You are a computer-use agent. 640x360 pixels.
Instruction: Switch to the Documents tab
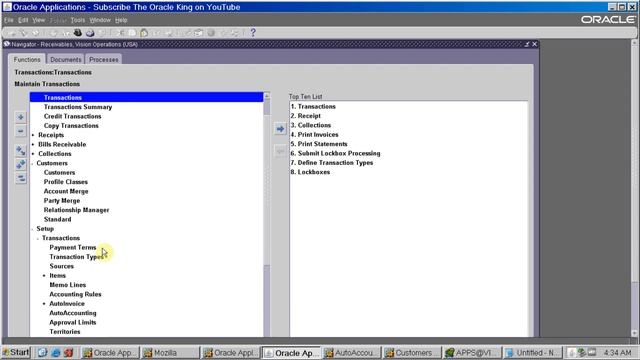65,59
